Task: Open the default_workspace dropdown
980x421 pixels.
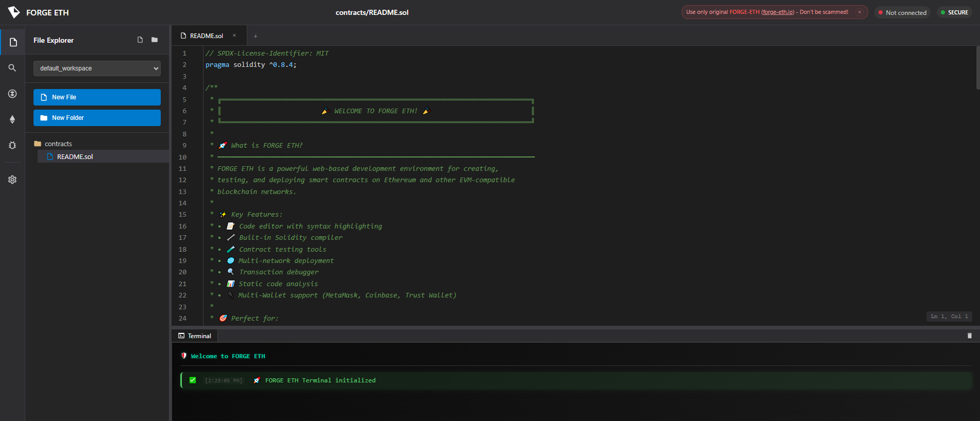Action: tap(97, 68)
